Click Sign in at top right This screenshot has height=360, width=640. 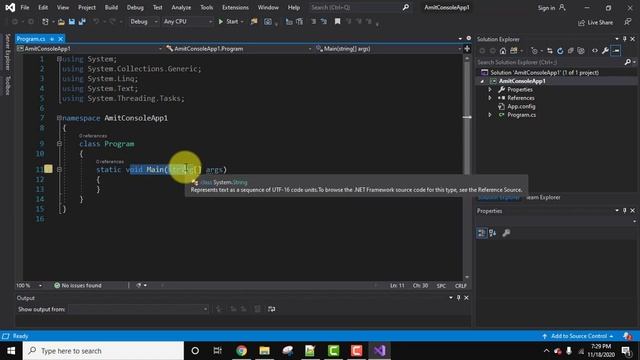click(551, 8)
